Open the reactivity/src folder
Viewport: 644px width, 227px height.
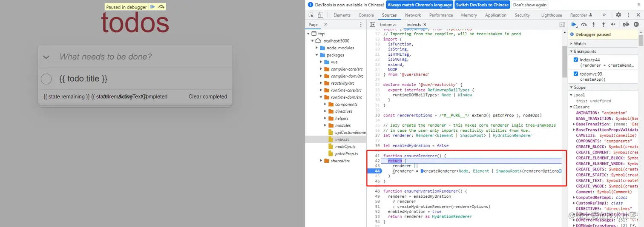coord(342,83)
